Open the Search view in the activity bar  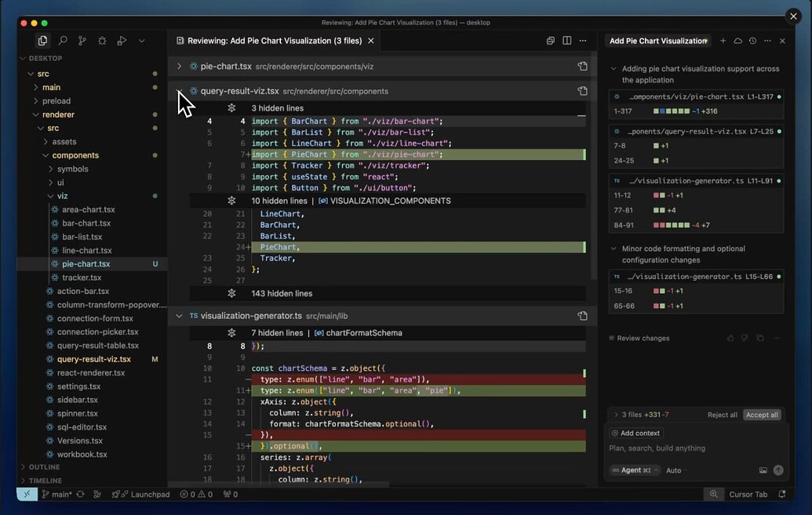point(62,40)
